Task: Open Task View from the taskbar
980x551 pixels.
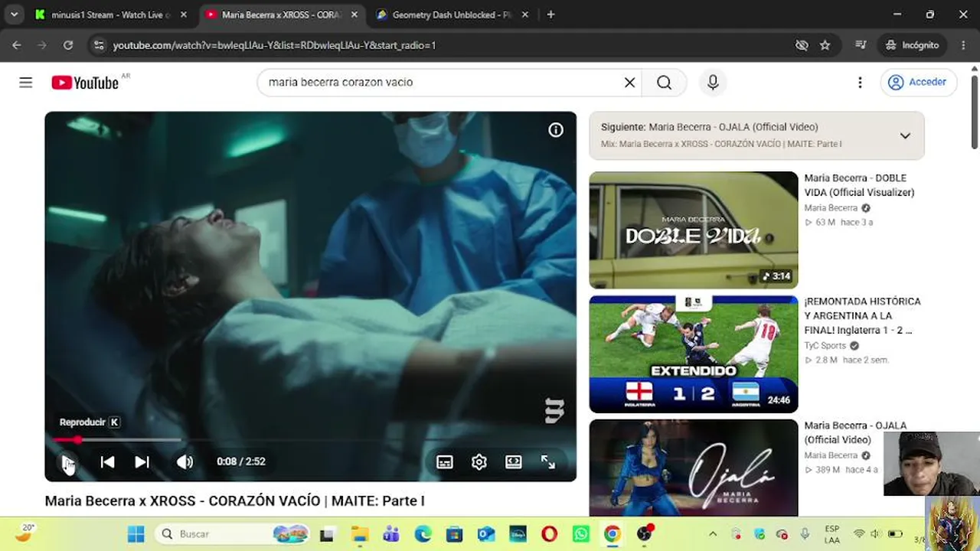Action: (327, 534)
